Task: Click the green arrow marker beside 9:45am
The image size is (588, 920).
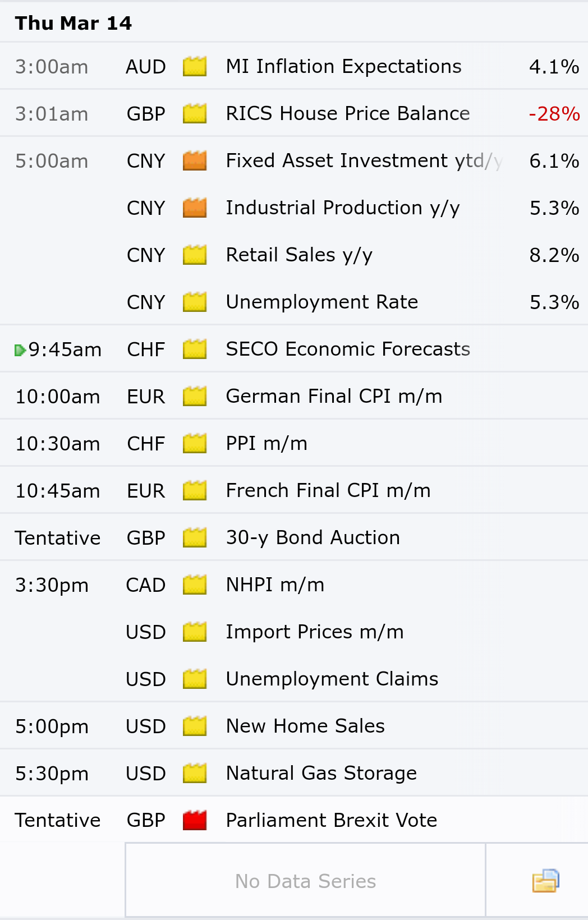Action: pos(20,350)
